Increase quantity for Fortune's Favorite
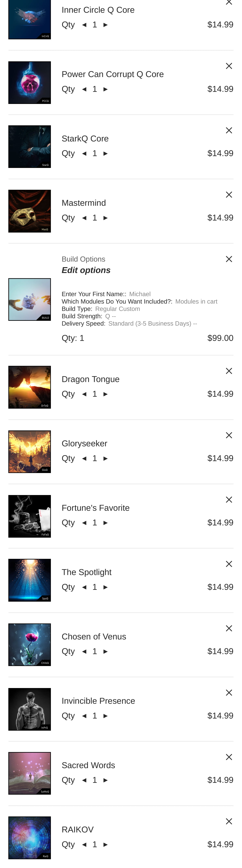This screenshot has width=242, height=868. [105, 523]
